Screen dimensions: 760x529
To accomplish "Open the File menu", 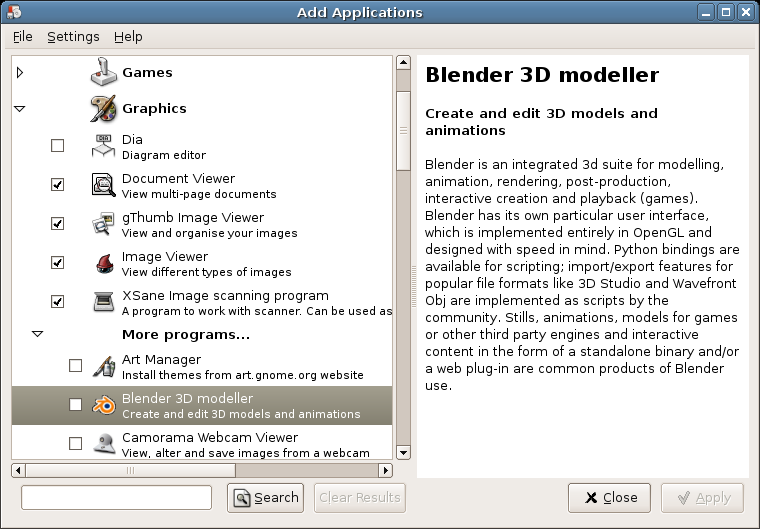I will pos(22,37).
